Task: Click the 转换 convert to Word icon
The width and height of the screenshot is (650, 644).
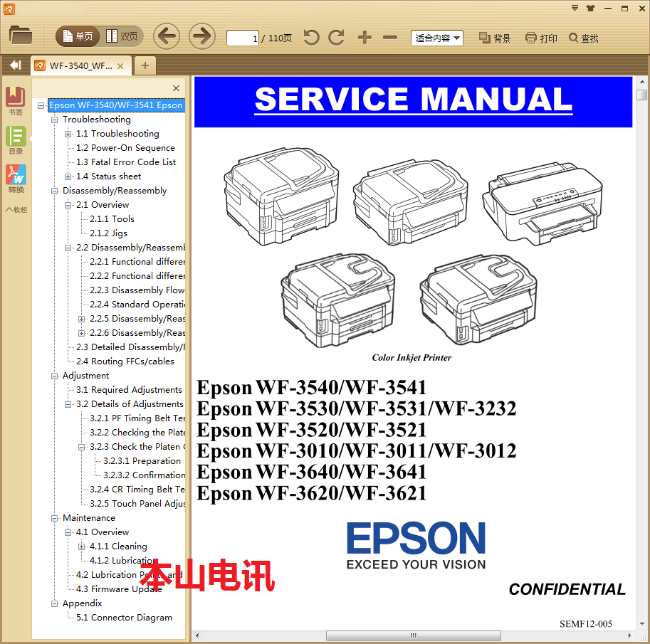Action: [x=16, y=179]
